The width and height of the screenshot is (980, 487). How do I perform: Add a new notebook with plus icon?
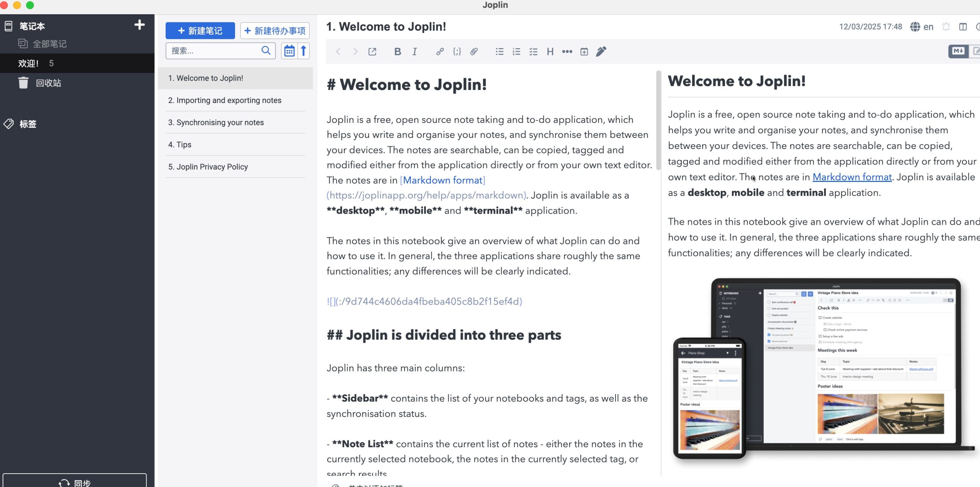[139, 25]
